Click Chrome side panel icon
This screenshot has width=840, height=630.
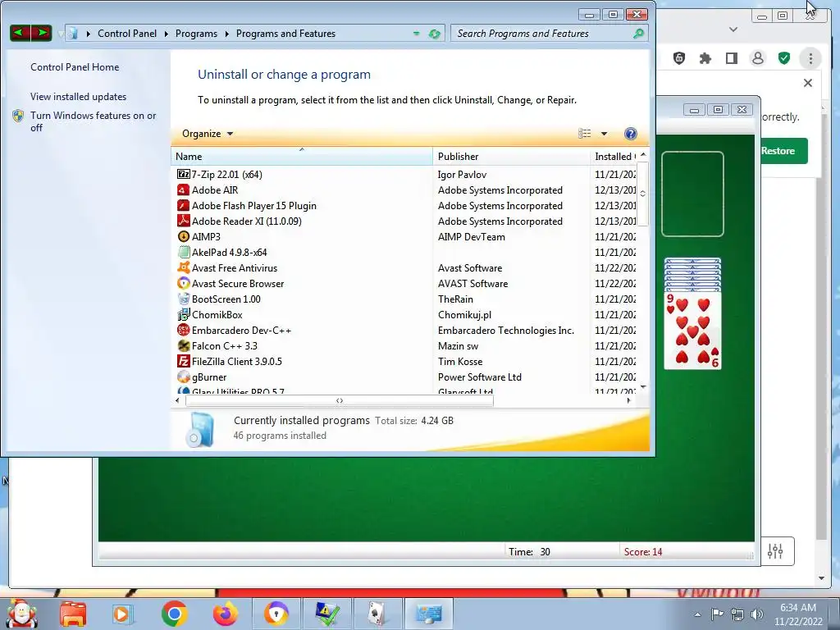pyautogui.click(x=731, y=58)
